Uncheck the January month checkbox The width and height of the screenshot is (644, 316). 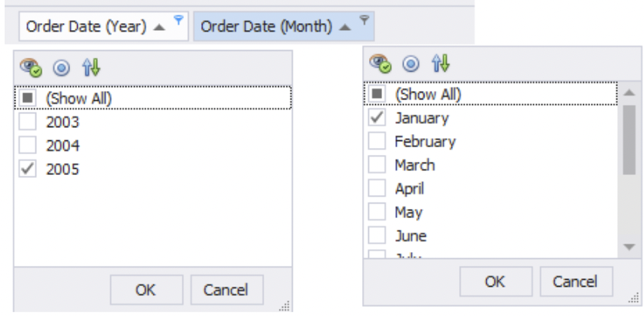coord(378,119)
